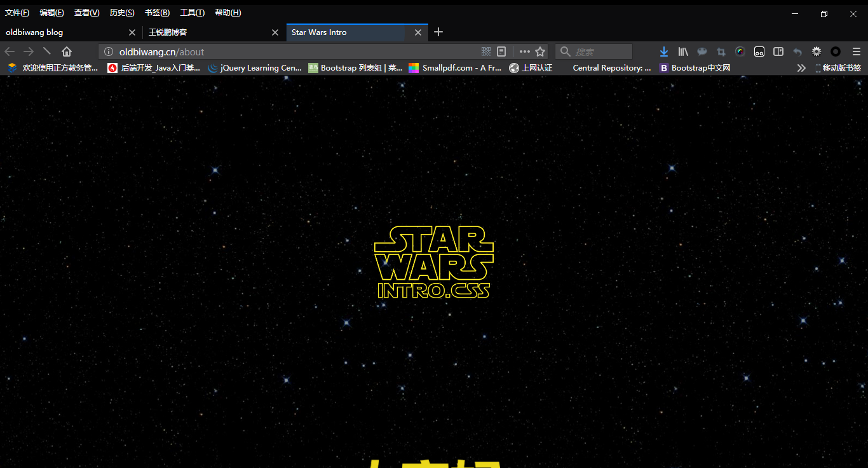Open bookmark Smallpdf.com
The width and height of the screenshot is (868, 468).
tap(456, 68)
